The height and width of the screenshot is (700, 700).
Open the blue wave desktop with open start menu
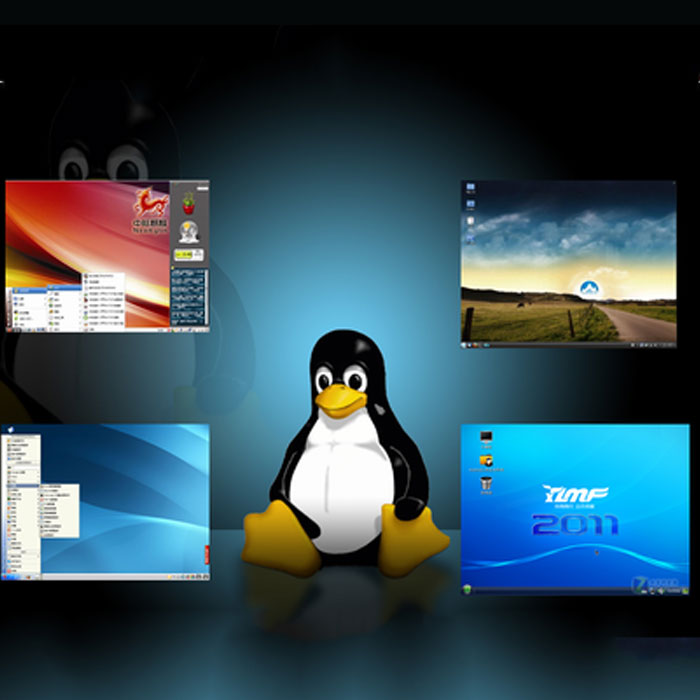pyautogui.click(x=105, y=502)
